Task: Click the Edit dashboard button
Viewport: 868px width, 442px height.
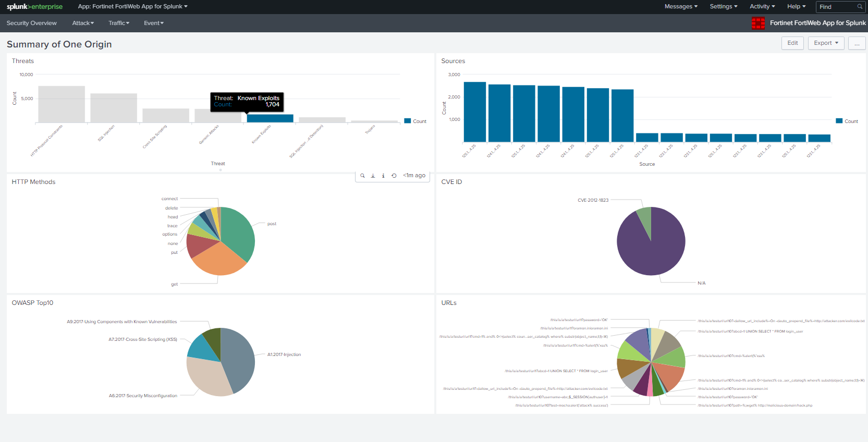Action: coord(792,43)
